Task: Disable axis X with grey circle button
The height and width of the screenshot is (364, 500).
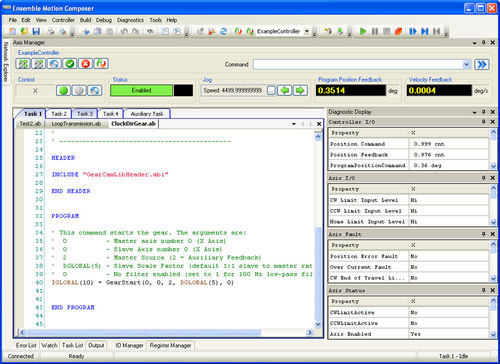Action: pyautogui.click(x=79, y=90)
